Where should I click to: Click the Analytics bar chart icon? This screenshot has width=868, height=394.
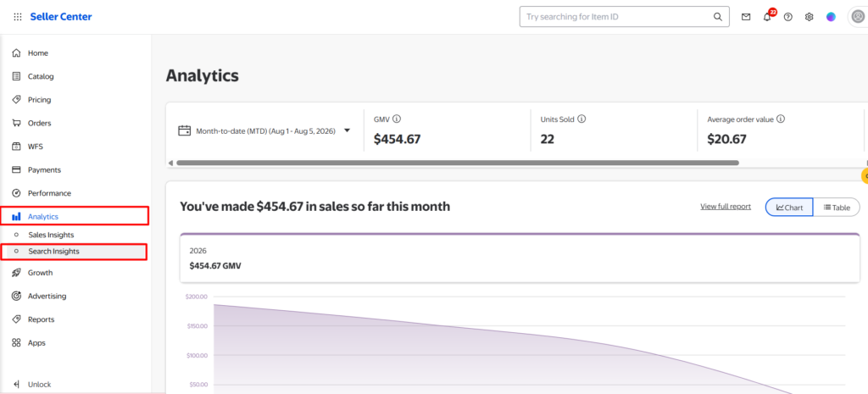[x=17, y=216]
